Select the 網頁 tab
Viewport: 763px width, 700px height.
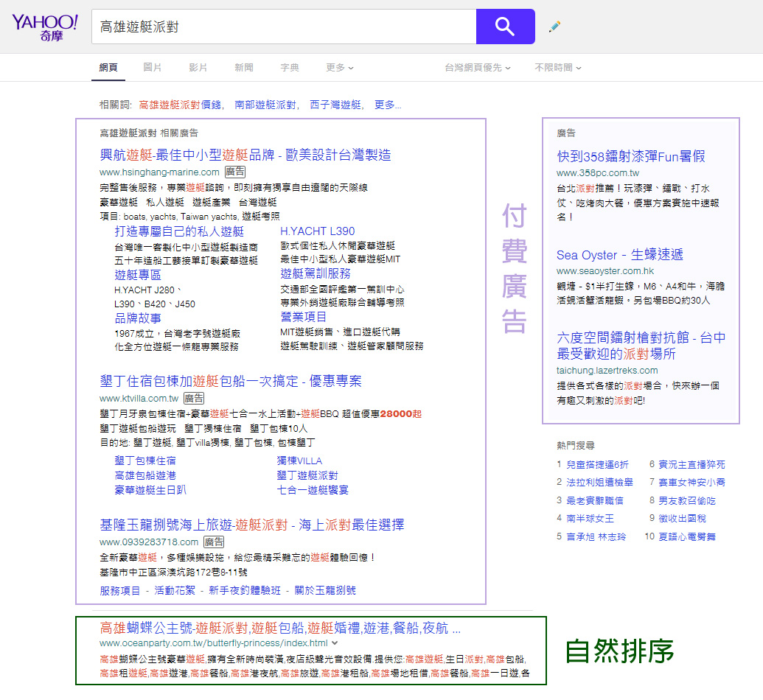(x=108, y=68)
